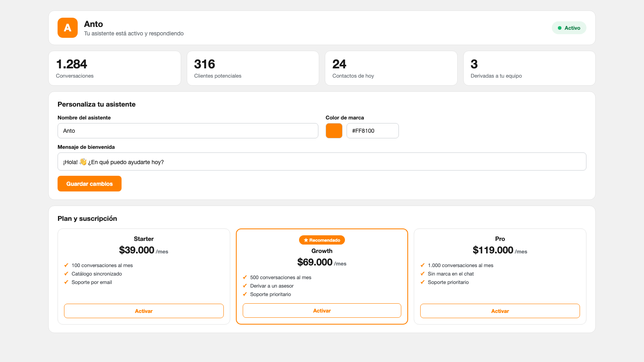Image resolution: width=644 pixels, height=362 pixels.
Task: Open the 1.284 Conversaciones stat card
Action: pyautogui.click(x=115, y=68)
